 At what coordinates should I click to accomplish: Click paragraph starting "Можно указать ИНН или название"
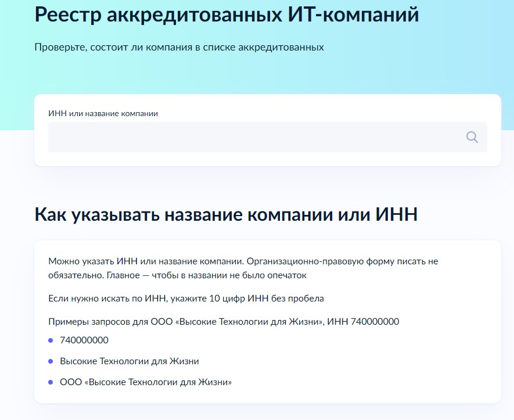click(243, 268)
